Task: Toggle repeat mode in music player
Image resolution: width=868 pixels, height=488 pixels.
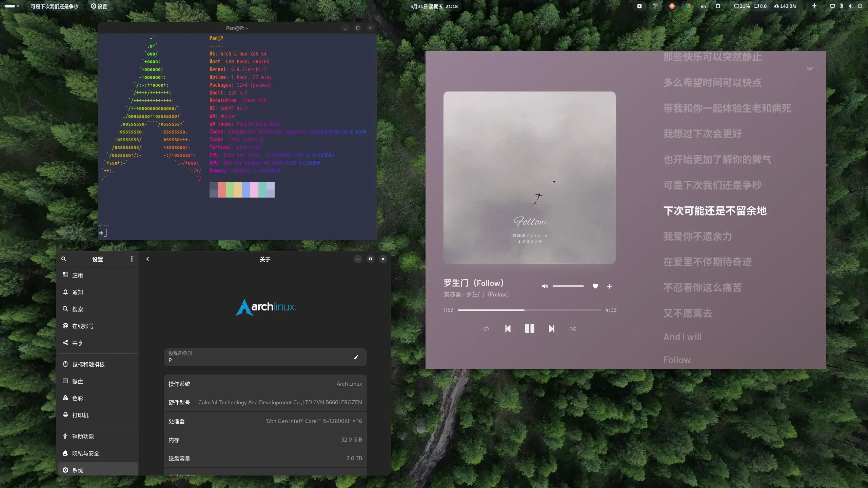Action: coord(486,328)
